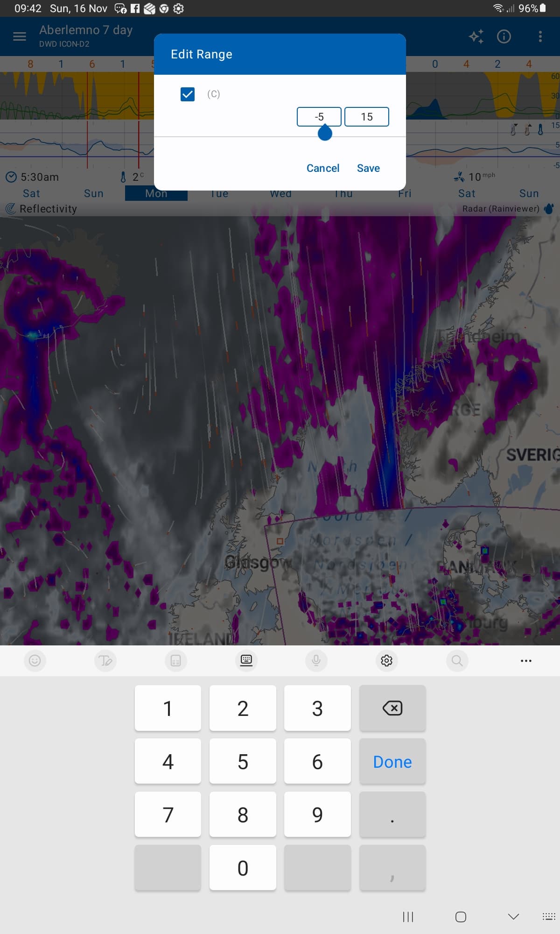Open the hamburger navigation menu
The width and height of the screenshot is (560, 934).
20,36
